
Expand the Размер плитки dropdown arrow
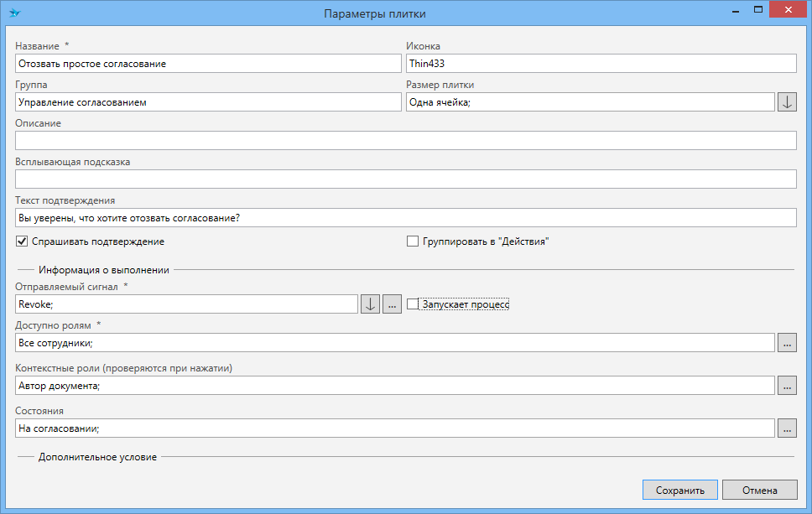[787, 102]
